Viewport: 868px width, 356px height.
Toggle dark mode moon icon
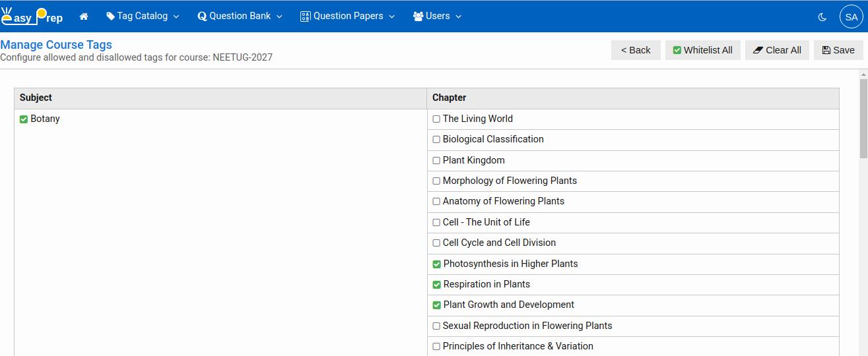[822, 17]
